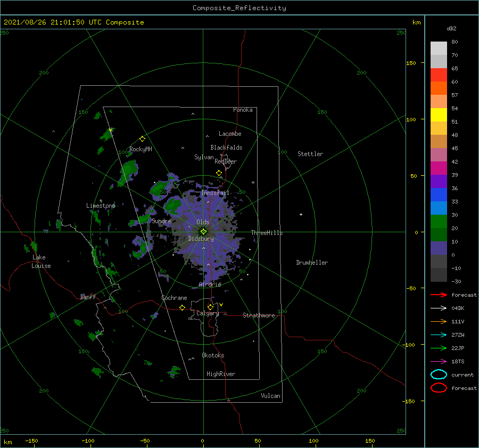Click the cyan 27ZW arrow icon
This screenshot has width=479, height=448.
point(439,335)
